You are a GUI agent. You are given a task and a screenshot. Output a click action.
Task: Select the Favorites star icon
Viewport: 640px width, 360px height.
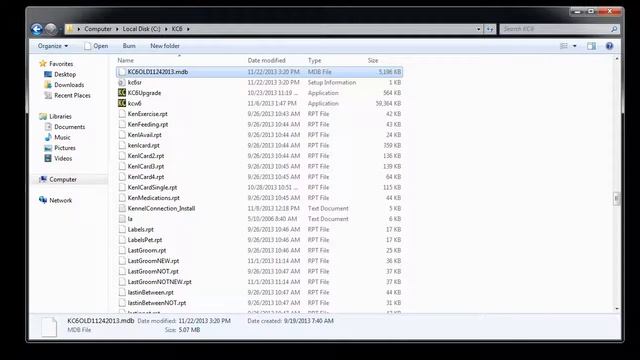click(x=43, y=64)
